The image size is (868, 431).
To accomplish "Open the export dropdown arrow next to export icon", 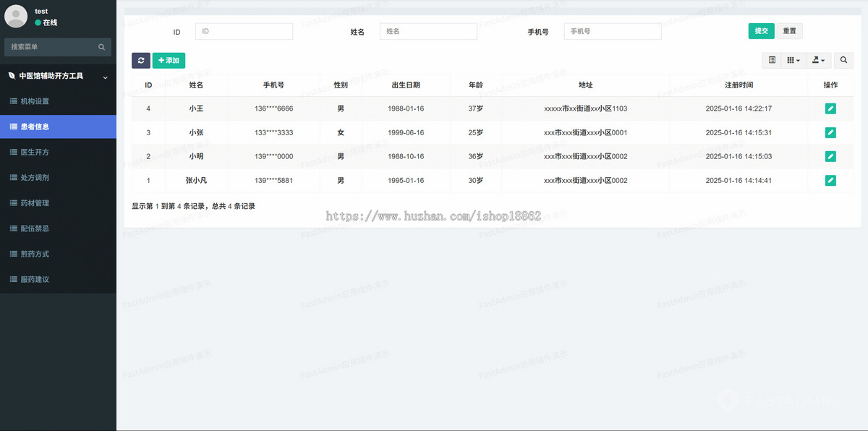I will [822, 60].
